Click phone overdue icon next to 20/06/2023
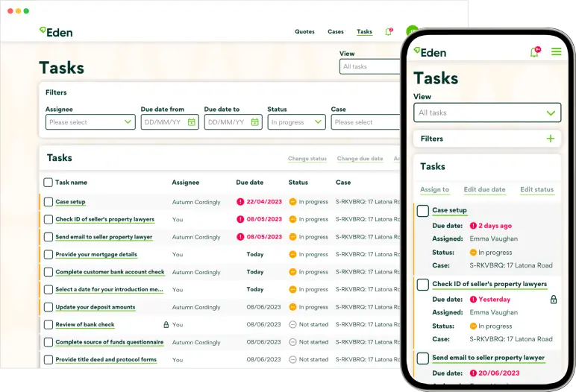 click(473, 373)
